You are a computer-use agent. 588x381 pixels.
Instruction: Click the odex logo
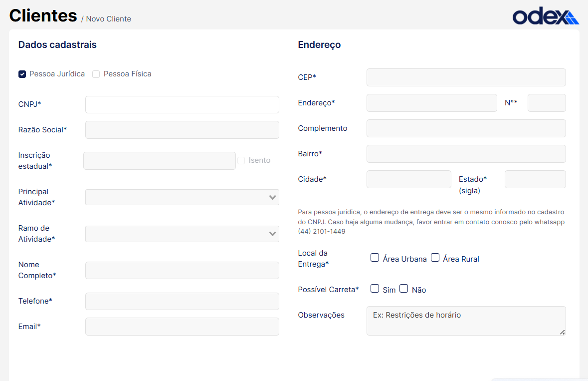(546, 16)
